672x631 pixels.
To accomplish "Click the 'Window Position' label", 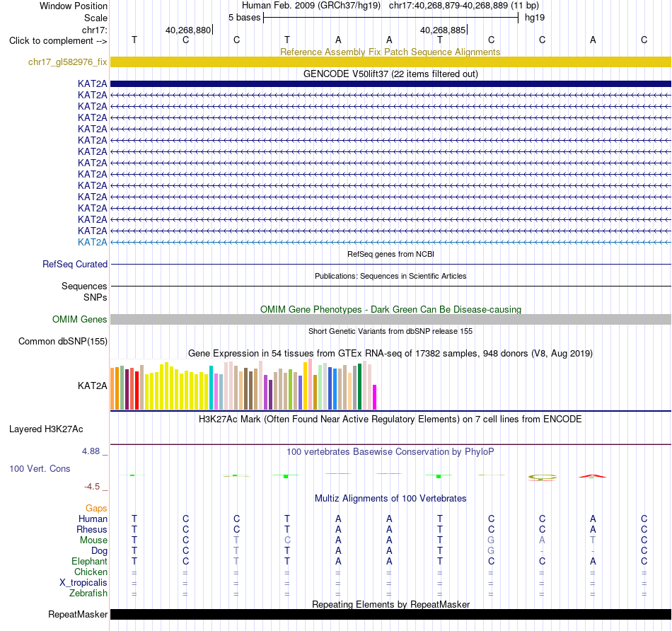I will click(x=74, y=6).
